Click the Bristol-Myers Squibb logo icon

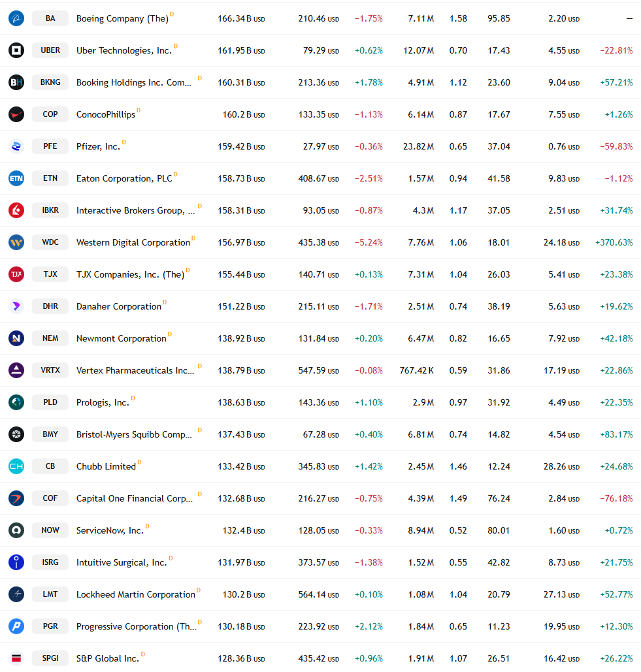click(16, 434)
